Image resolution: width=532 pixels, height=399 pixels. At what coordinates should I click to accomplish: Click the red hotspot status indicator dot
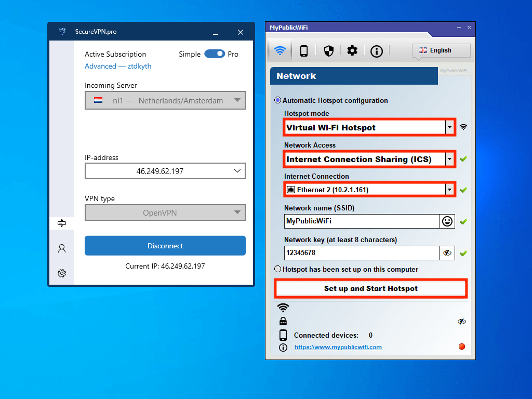click(462, 347)
